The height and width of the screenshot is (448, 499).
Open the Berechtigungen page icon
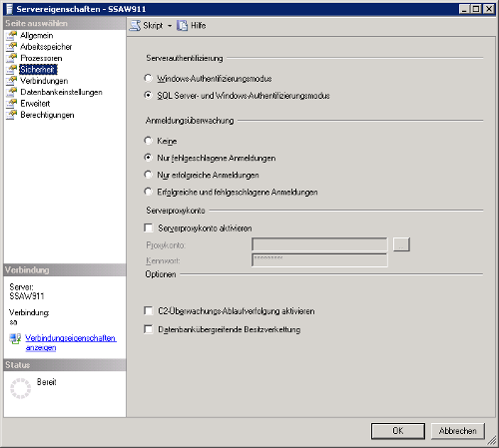click(x=11, y=115)
